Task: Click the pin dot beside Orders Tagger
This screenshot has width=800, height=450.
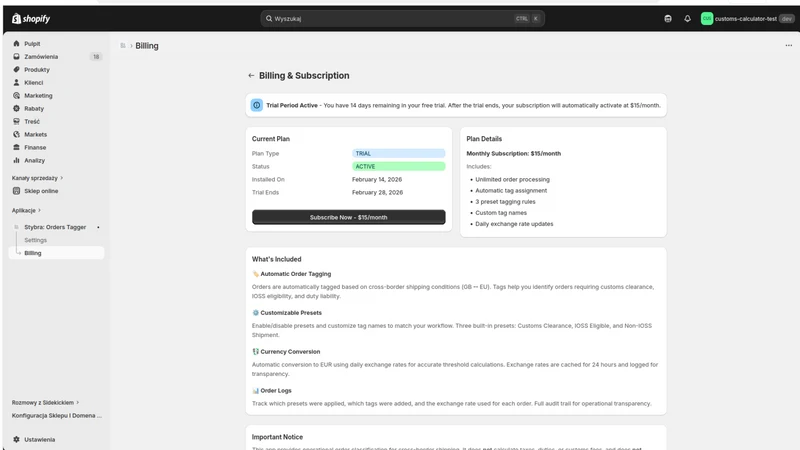Action: tap(98, 227)
